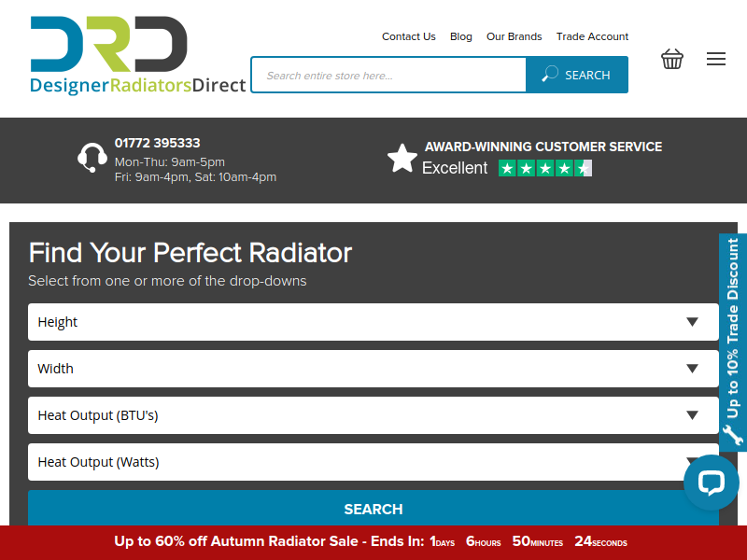
Task: Focus the 'Search entire store here' field
Action: [x=388, y=75]
